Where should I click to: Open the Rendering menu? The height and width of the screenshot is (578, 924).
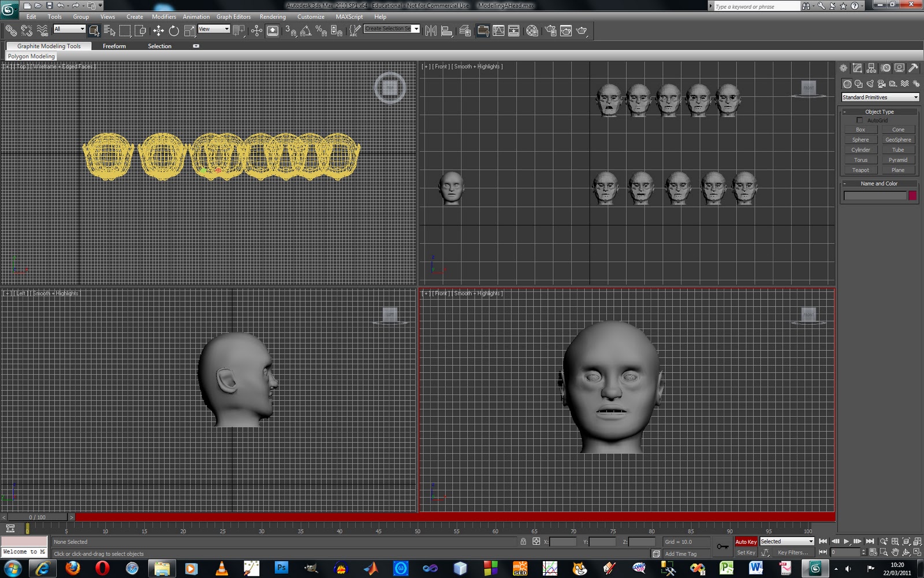pyautogui.click(x=273, y=17)
